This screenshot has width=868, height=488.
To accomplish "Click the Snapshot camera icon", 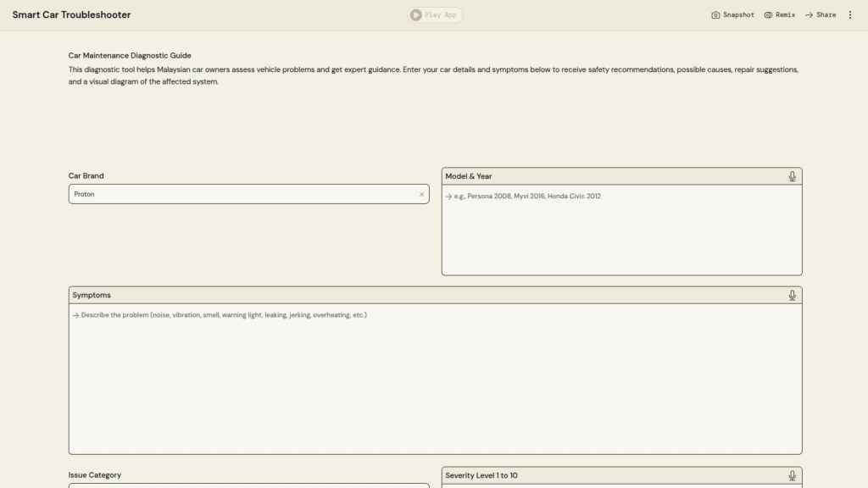I will [x=715, y=14].
